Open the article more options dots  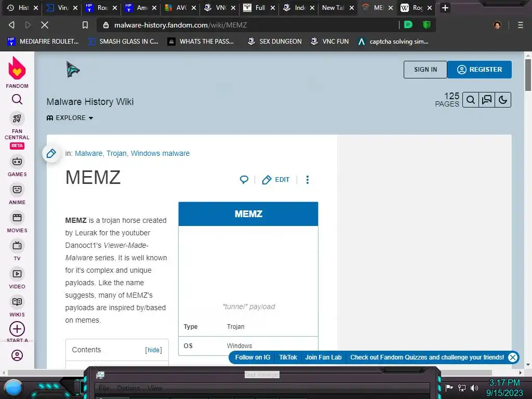308,179
